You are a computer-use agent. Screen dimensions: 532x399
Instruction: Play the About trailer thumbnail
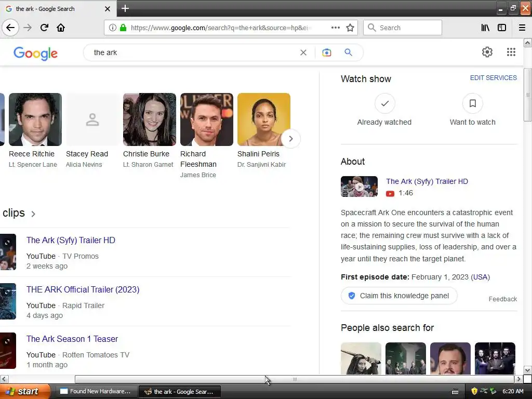[359, 187]
